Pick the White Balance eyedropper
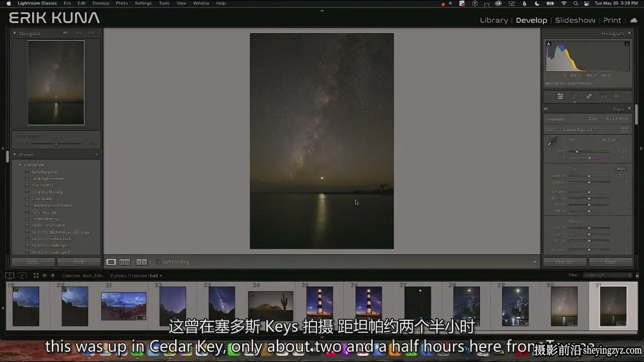Image resolution: width=644 pixels, height=362 pixels. coord(552,142)
